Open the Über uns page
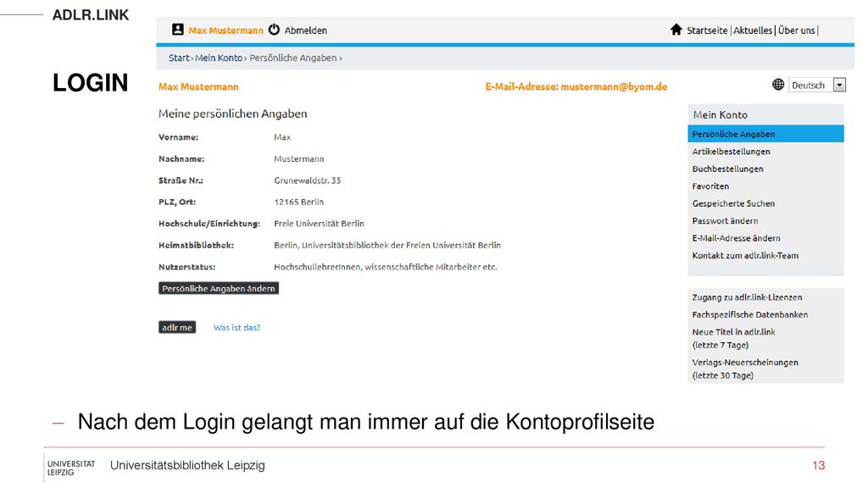868x488 pixels. pos(797,30)
